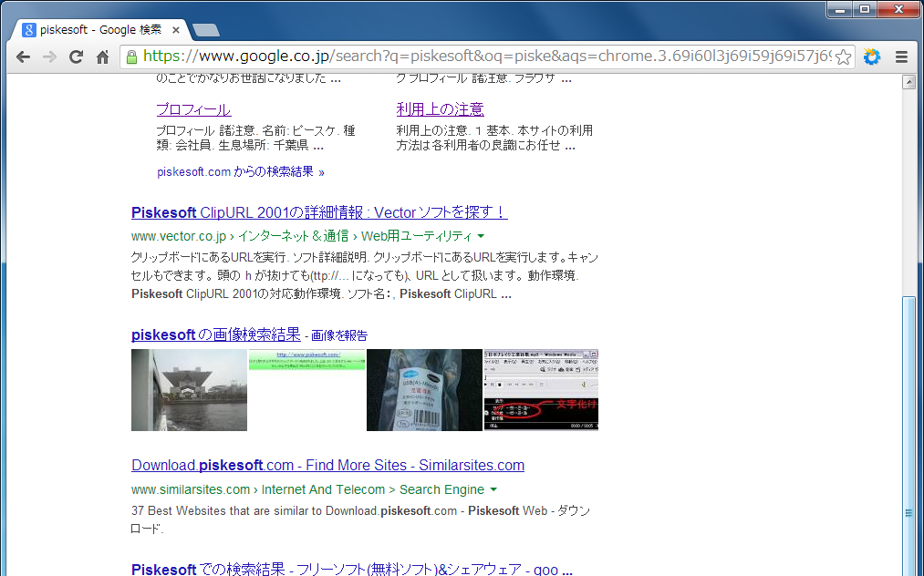Open a new tab with the blank tab button
The image size is (924, 576).
click(205, 29)
